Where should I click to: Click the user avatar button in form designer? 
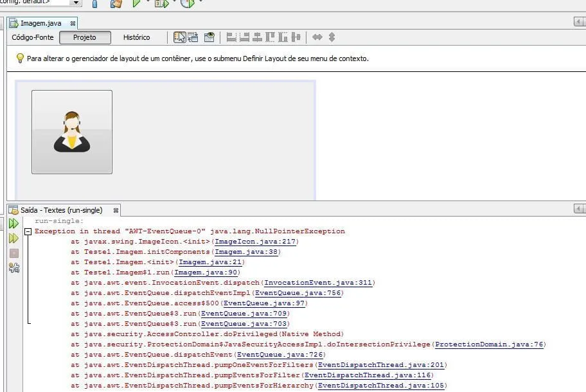coord(72,132)
